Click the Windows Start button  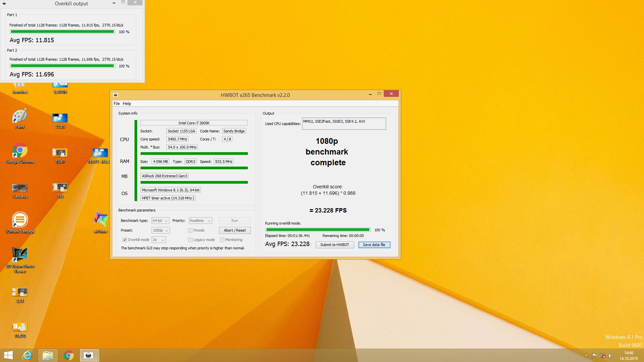point(8,355)
